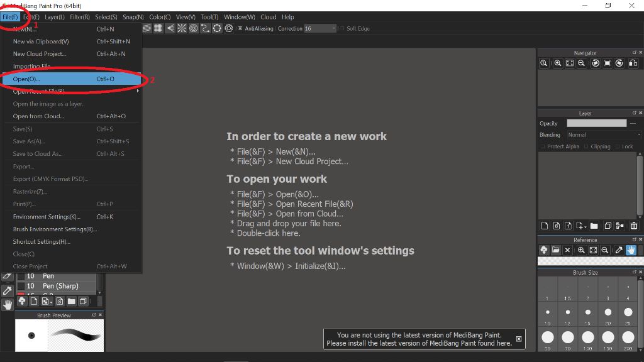The height and width of the screenshot is (362, 644).
Task: Select the ellipse snap icon
Action: tap(217, 28)
